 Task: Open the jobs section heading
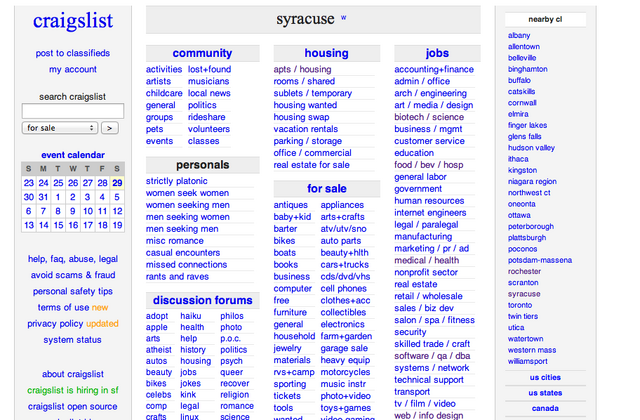437,53
